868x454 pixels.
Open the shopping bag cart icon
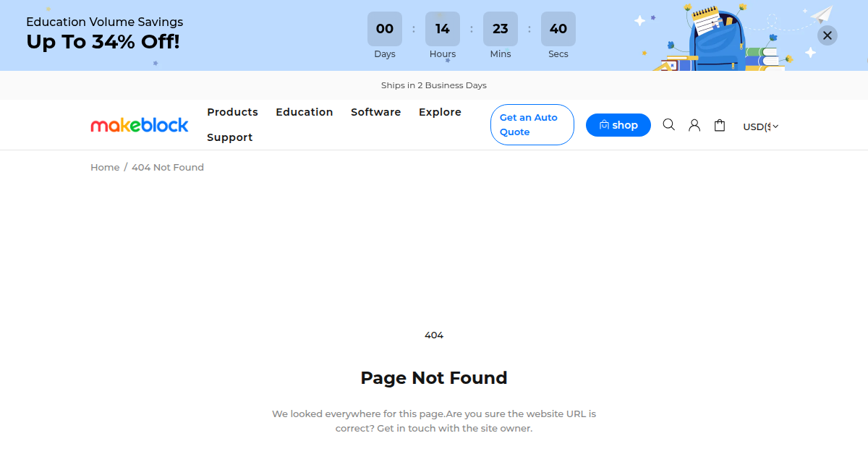pyautogui.click(x=720, y=125)
